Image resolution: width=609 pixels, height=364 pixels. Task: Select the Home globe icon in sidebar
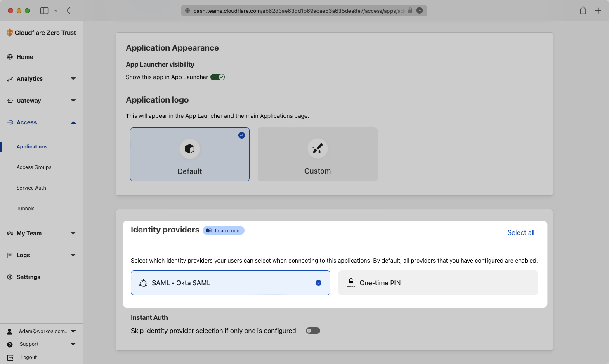click(x=10, y=57)
